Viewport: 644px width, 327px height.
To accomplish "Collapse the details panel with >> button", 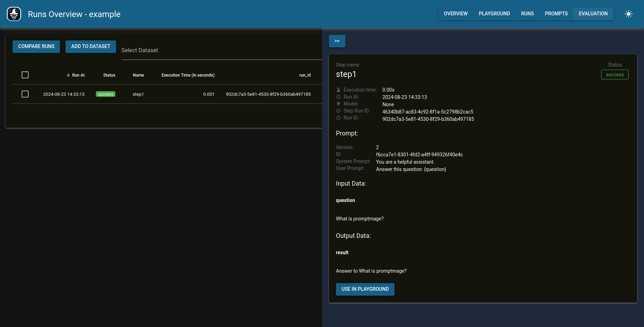I will click(x=337, y=41).
